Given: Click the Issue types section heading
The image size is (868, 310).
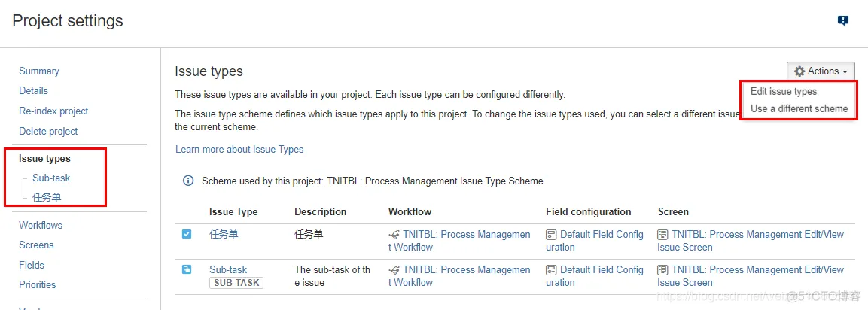Looking at the screenshot, I should click(x=209, y=71).
